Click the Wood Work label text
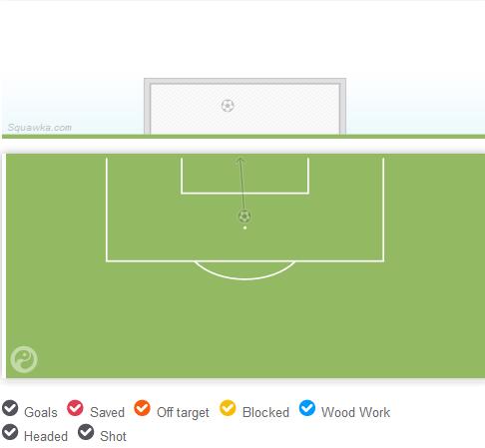Screen dimensions: 485x448 355,412
